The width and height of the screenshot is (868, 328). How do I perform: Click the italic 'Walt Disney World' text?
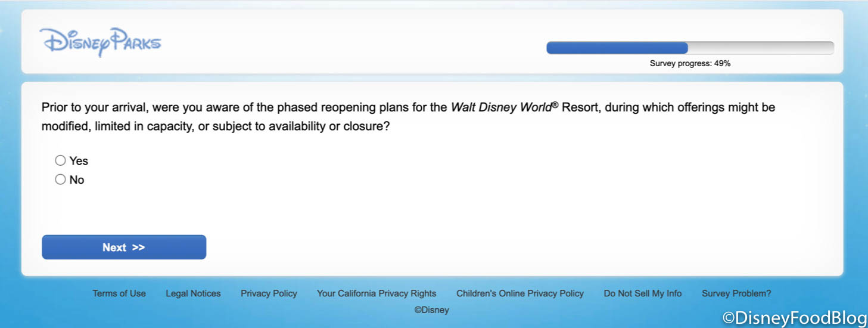click(500, 108)
